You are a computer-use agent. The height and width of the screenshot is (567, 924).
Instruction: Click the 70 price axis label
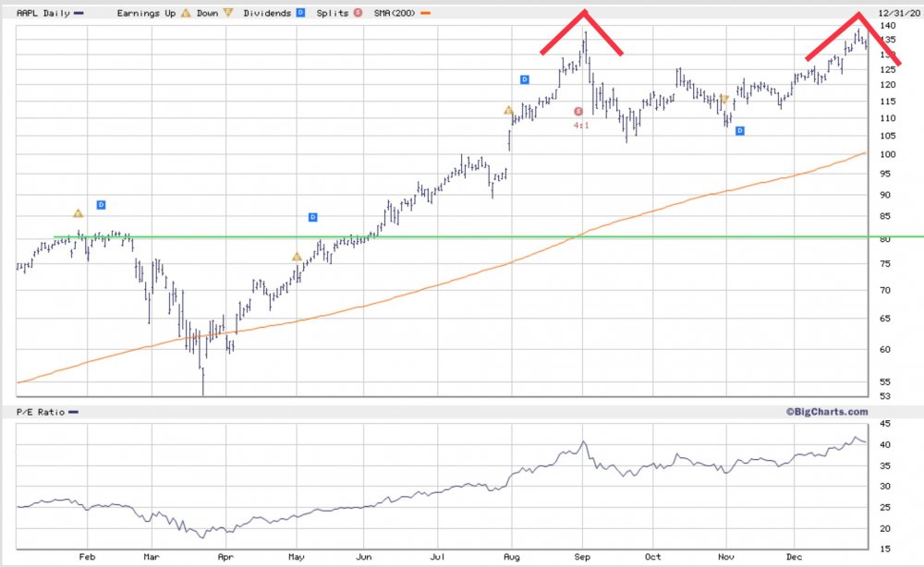pyautogui.click(x=885, y=290)
